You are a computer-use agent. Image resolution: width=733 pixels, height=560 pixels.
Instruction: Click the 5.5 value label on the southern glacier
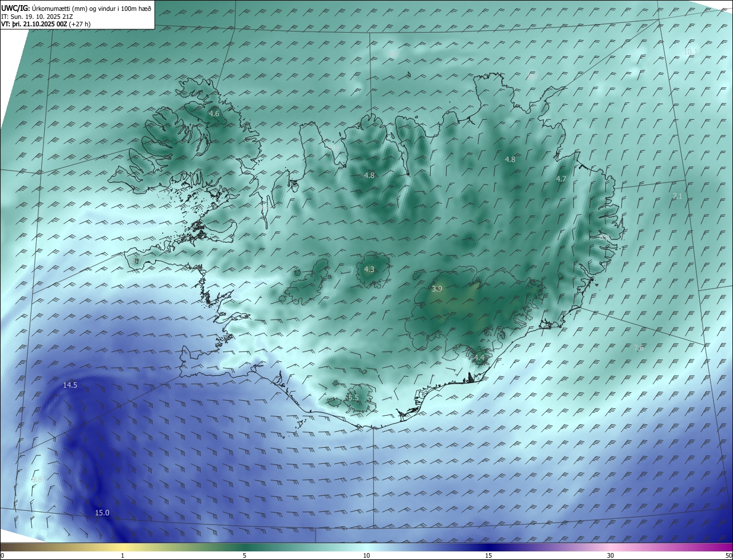[x=353, y=397]
